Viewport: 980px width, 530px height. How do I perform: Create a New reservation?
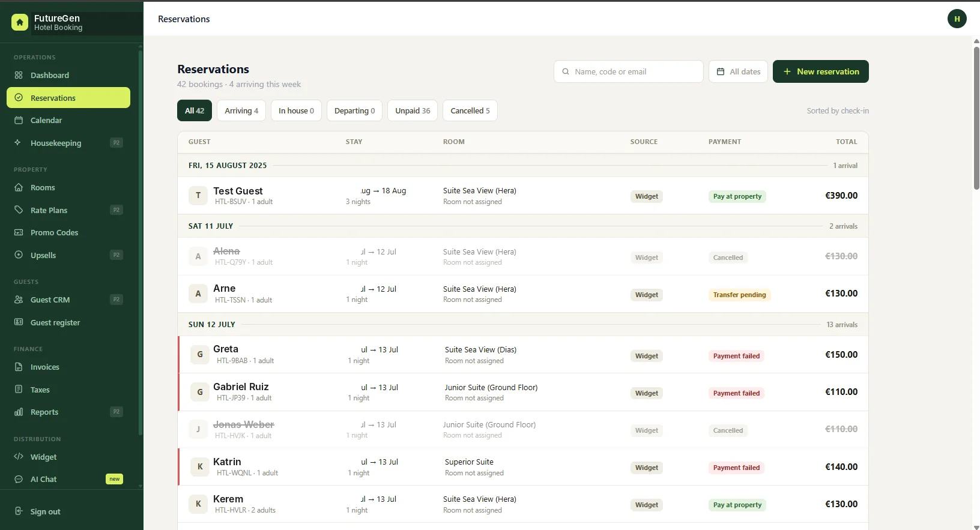[821, 71]
